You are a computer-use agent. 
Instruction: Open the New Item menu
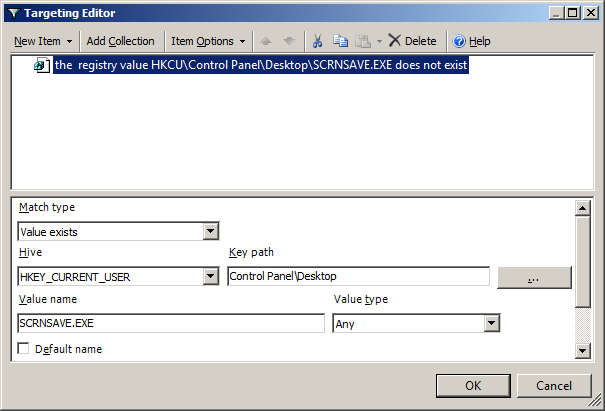[x=42, y=41]
